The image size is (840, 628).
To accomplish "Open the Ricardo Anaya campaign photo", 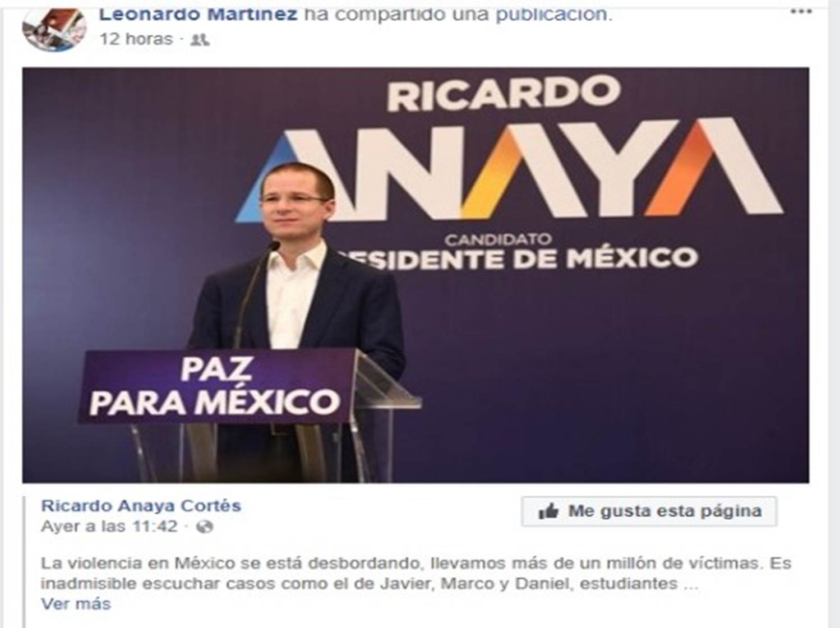I will [x=416, y=275].
